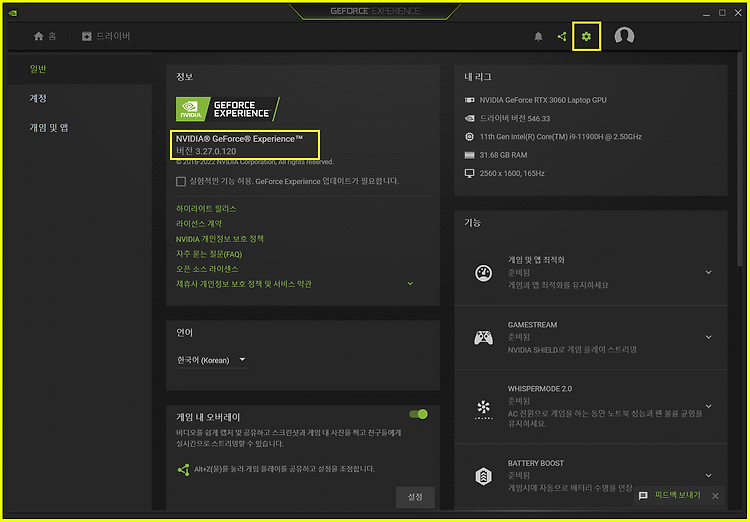Open the user account avatar
This screenshot has height=522, width=750.
624,36
